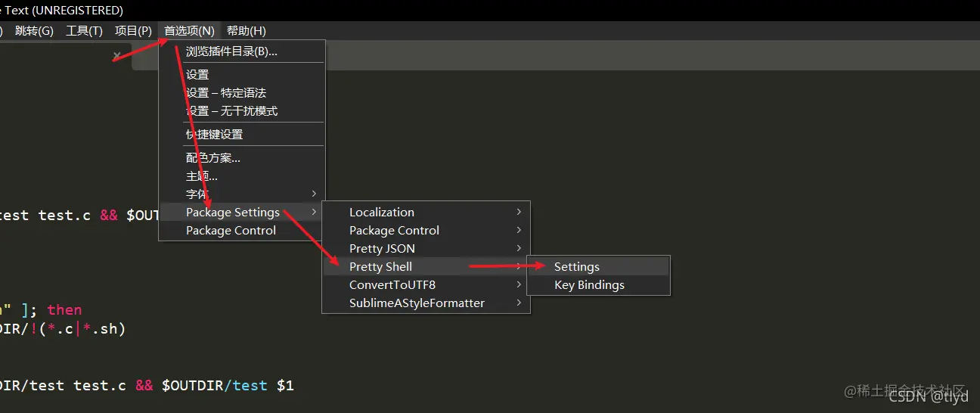Image resolution: width=980 pixels, height=413 pixels.
Task: Expand Package Control package settings submenu
Action: [426, 230]
